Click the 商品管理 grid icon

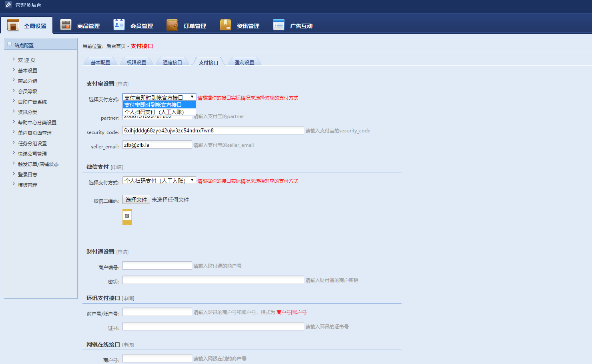pyautogui.click(x=66, y=24)
